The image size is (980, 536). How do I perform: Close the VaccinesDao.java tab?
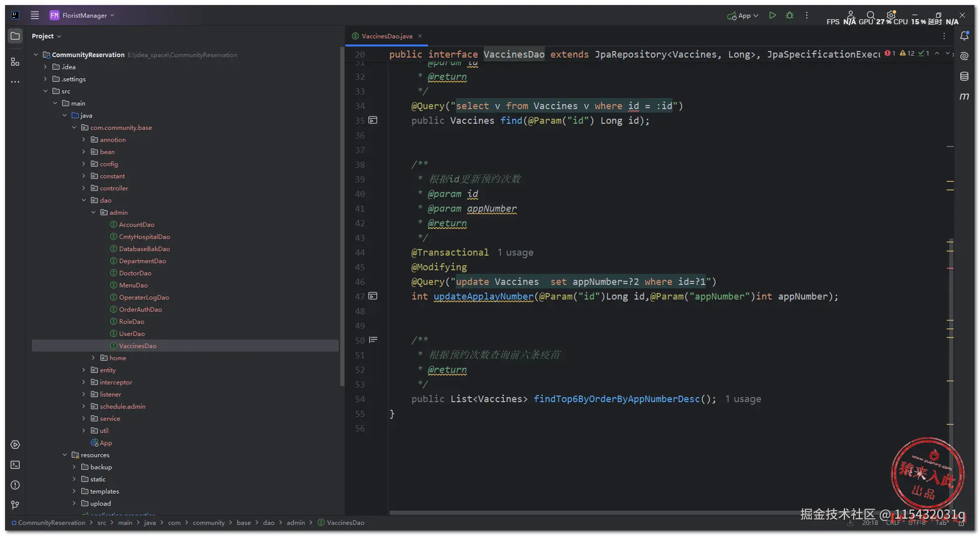(x=420, y=36)
